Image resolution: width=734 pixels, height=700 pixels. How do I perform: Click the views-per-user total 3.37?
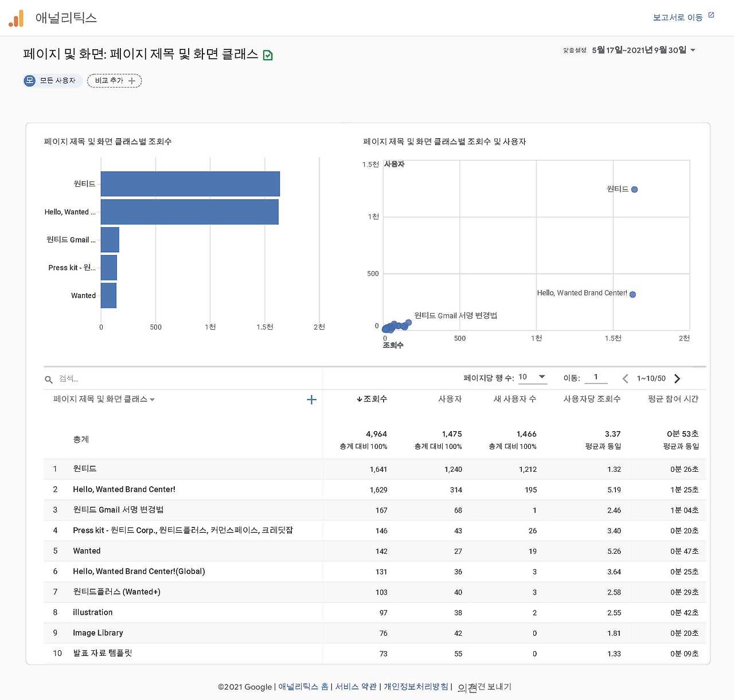[x=613, y=434]
